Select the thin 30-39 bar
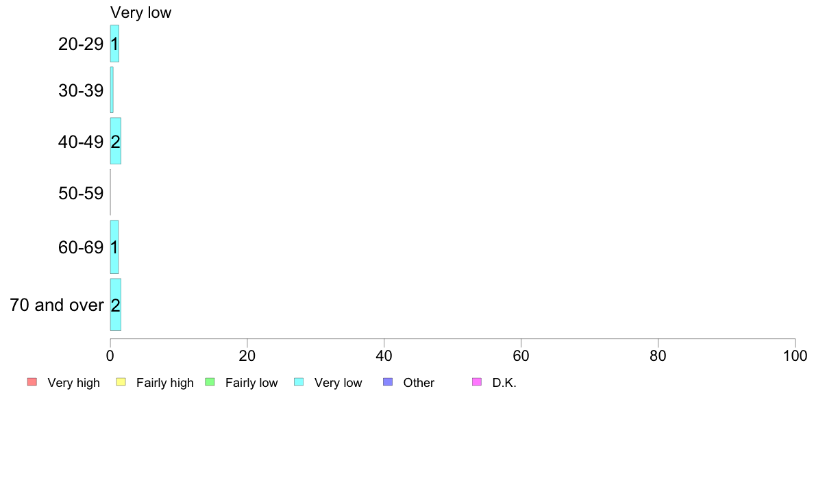Viewport: 814px width, 504px height. (112, 90)
